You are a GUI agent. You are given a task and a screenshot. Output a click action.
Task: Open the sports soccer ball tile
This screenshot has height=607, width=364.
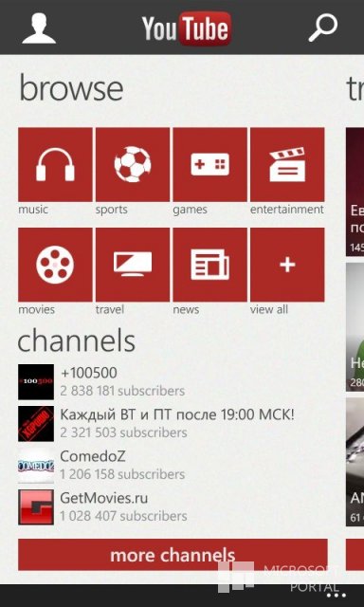pyautogui.click(x=133, y=164)
